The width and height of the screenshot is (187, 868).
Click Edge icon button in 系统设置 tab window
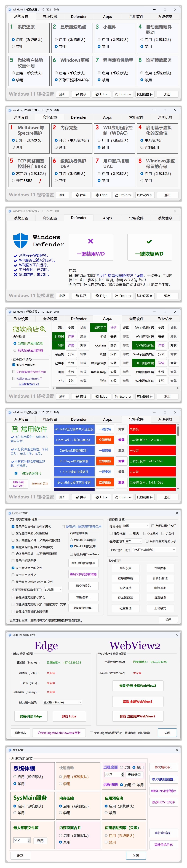pyautogui.click(x=101, y=94)
